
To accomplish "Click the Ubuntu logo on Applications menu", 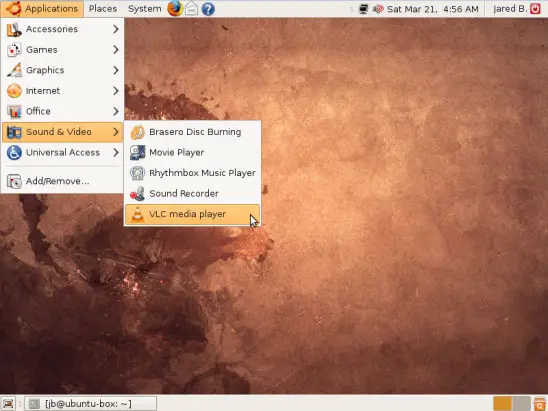I will [x=13, y=8].
